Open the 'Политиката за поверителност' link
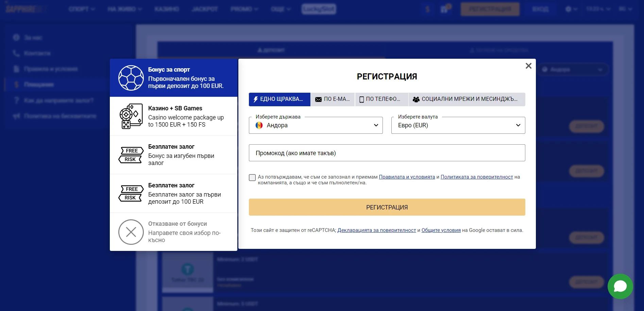The height and width of the screenshot is (311, 644). (x=477, y=177)
